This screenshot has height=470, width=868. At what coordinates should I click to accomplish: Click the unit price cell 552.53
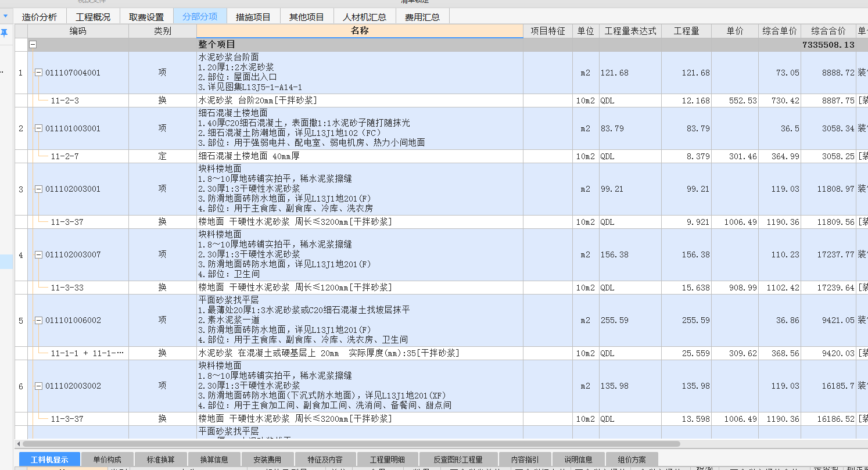(x=735, y=101)
